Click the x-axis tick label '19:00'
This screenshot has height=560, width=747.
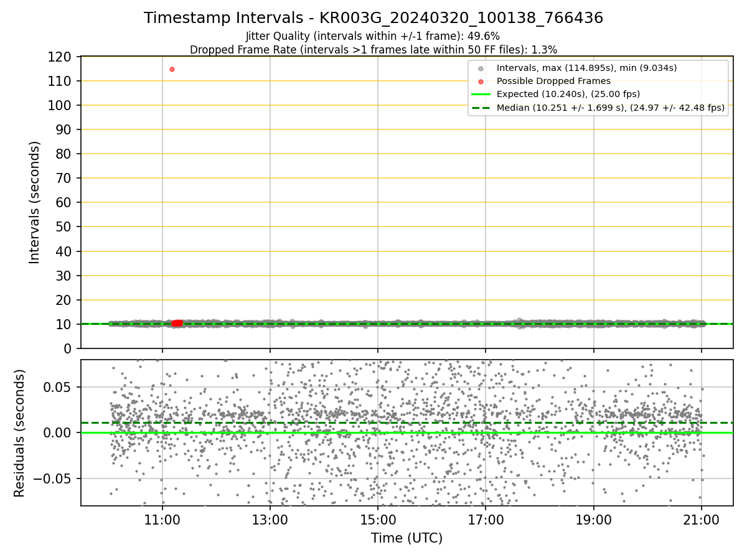pos(593,520)
